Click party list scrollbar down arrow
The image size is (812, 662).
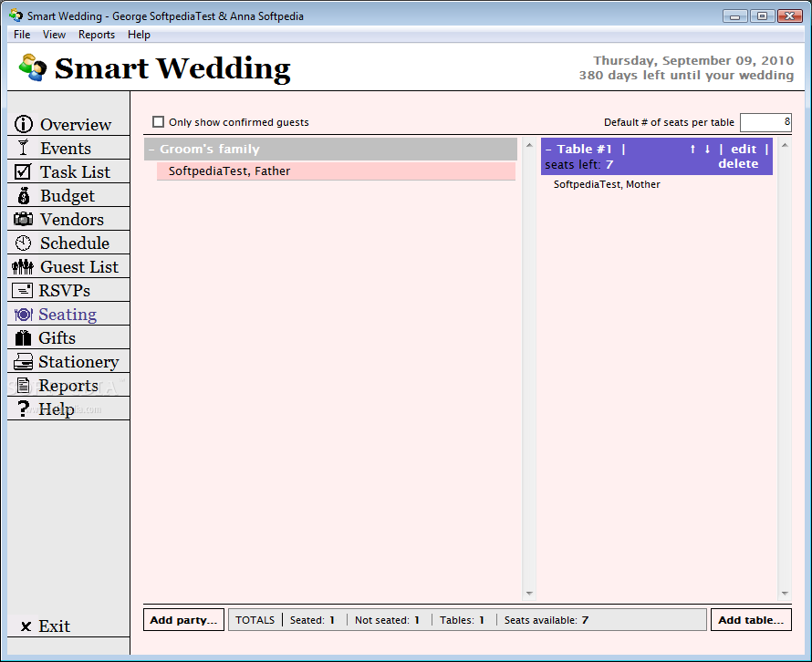(529, 594)
